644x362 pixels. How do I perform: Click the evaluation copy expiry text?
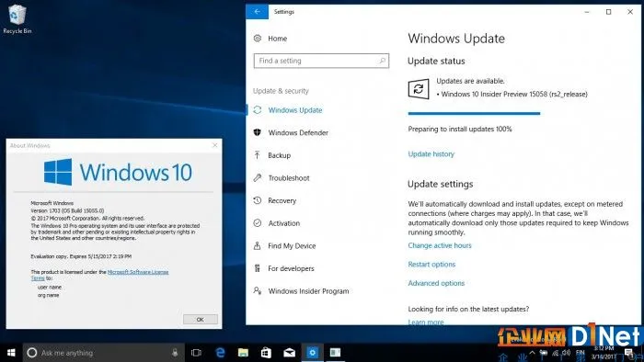point(81,256)
